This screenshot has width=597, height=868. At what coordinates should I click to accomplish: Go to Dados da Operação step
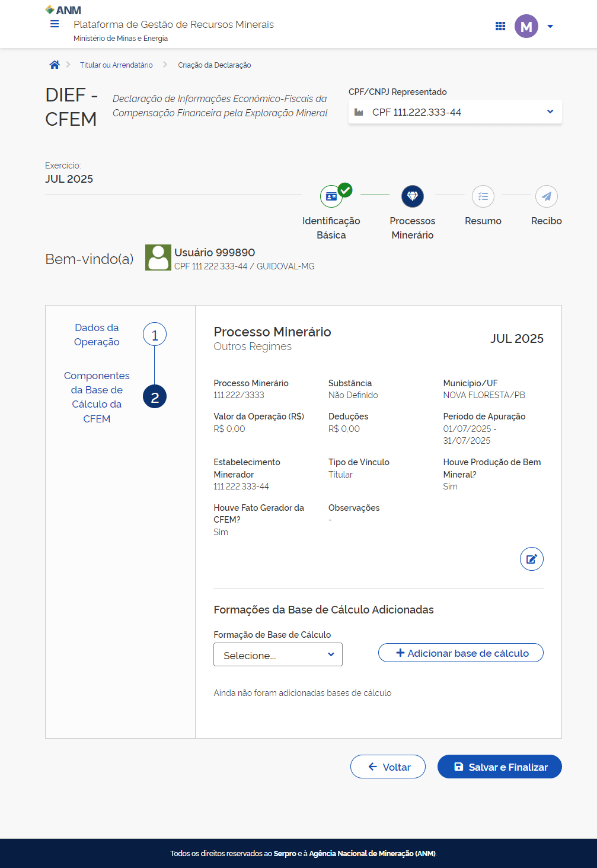pyautogui.click(x=97, y=335)
